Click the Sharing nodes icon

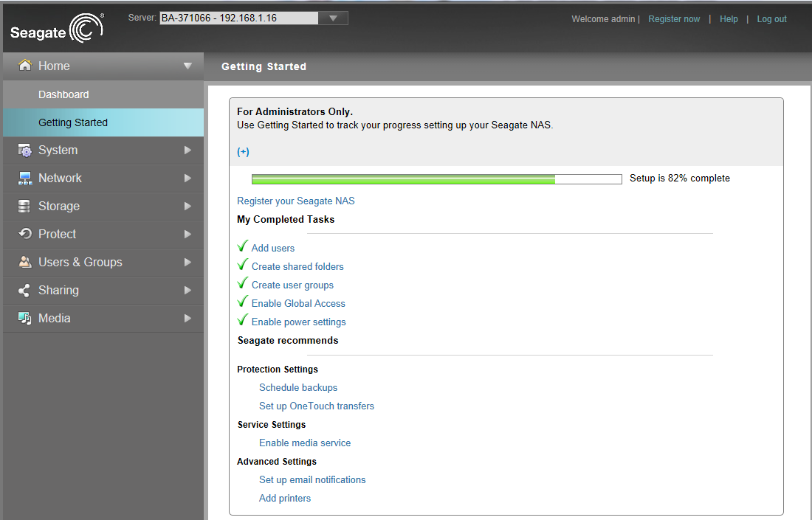[x=24, y=291]
